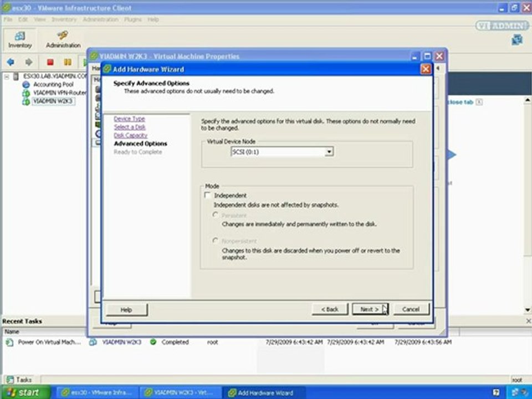Open the Administration view icon
The image size is (532, 399).
point(63,35)
